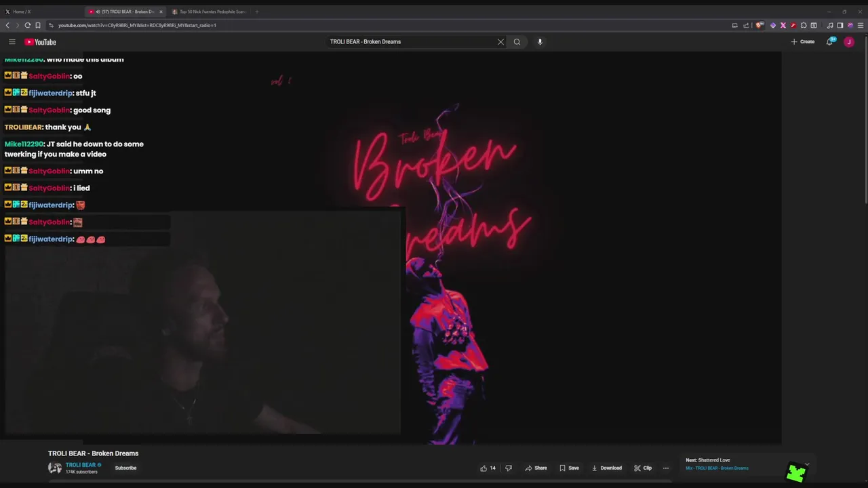This screenshot has width=868, height=488.
Task: Select the YouTube URL in the address bar
Action: pos(137,25)
